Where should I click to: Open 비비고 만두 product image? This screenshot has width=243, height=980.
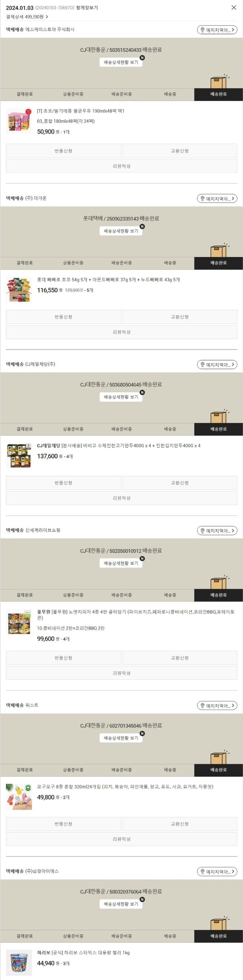(x=19, y=456)
